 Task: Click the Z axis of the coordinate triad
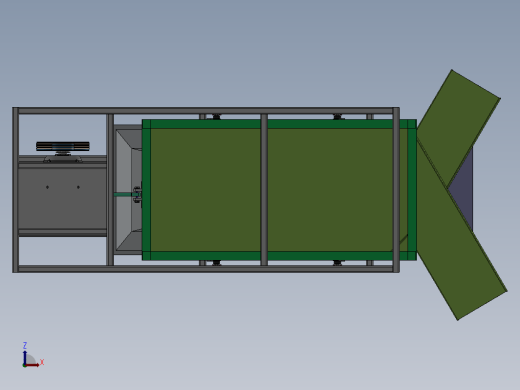[x=25, y=358]
